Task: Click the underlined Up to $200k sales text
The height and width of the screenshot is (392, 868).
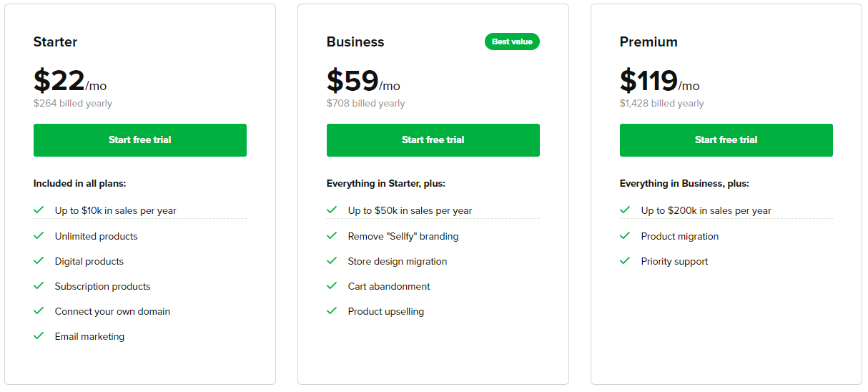Action: (706, 210)
